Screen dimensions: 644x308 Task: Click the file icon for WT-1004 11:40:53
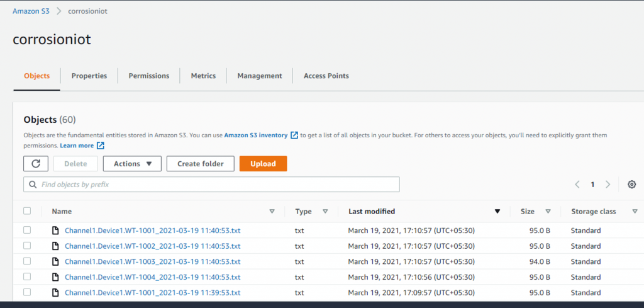click(x=55, y=277)
